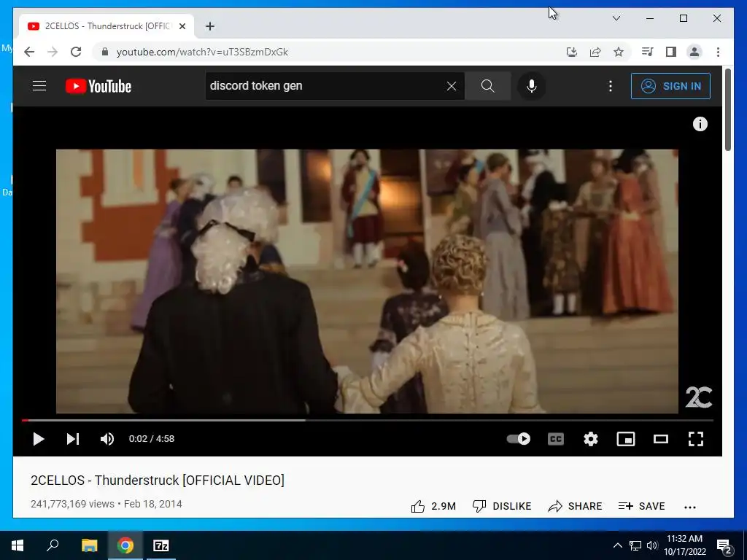Click the SIGN IN button

(x=670, y=86)
